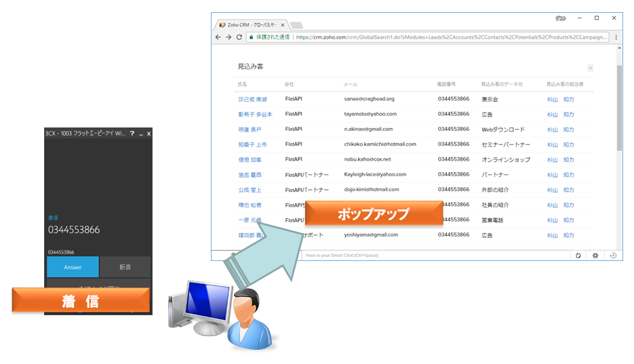The width and height of the screenshot is (634, 364).
Task: Open lead 沙己依 南湖
Action: (x=252, y=100)
